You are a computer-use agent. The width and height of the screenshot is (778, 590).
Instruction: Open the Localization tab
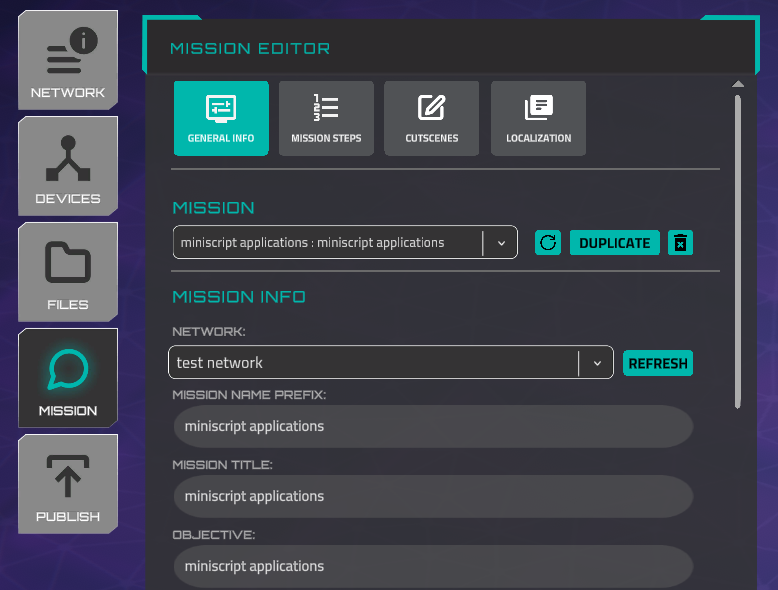(538, 118)
